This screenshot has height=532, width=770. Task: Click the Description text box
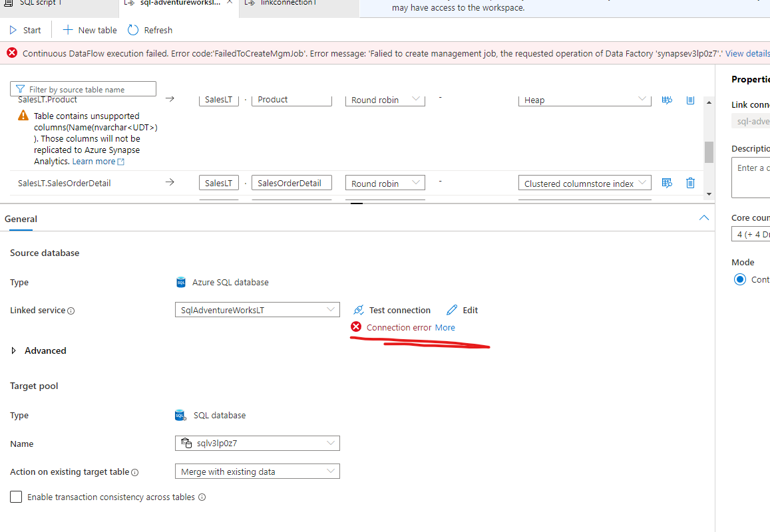click(751, 177)
